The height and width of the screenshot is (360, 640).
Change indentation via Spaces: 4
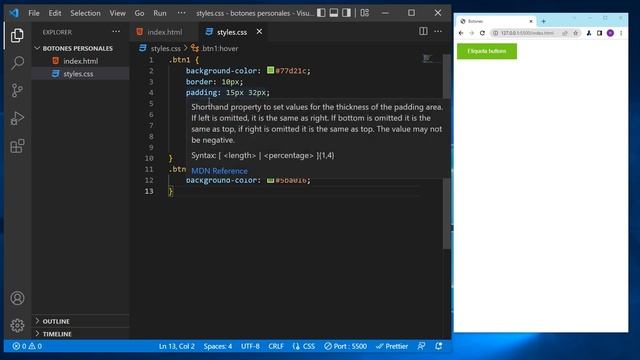(218, 346)
